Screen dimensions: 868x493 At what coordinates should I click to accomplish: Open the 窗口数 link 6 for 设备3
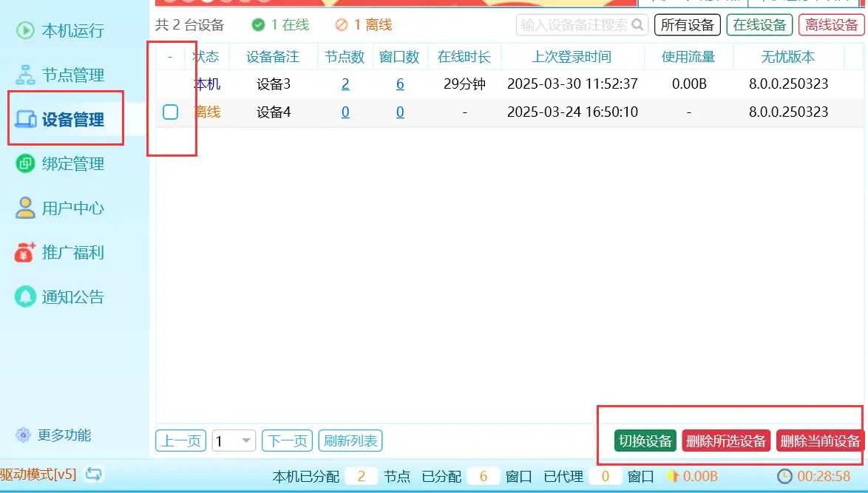coord(400,84)
